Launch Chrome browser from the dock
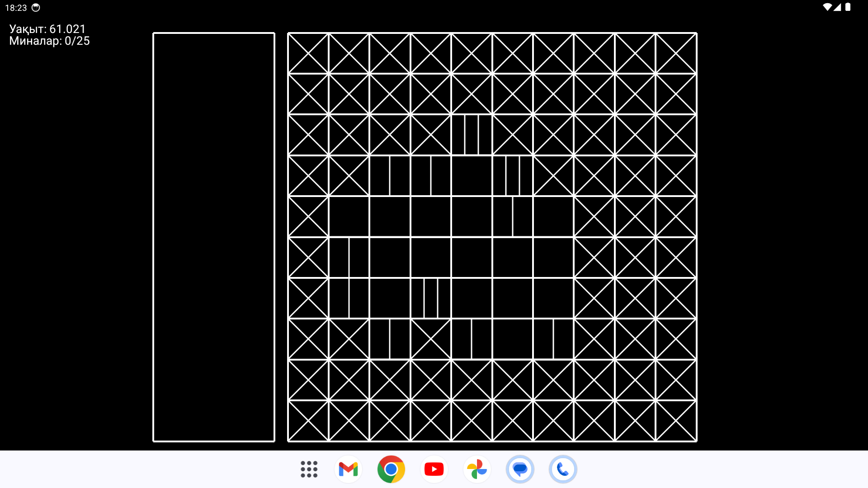This screenshot has height=488, width=868. [x=391, y=469]
